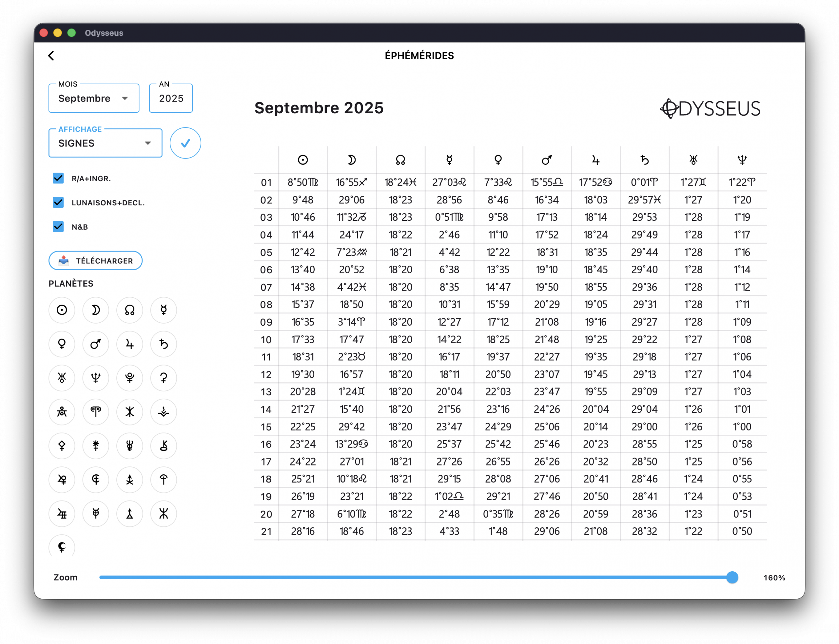Disable the N&B checkbox
This screenshot has height=644, width=839.
58,227
